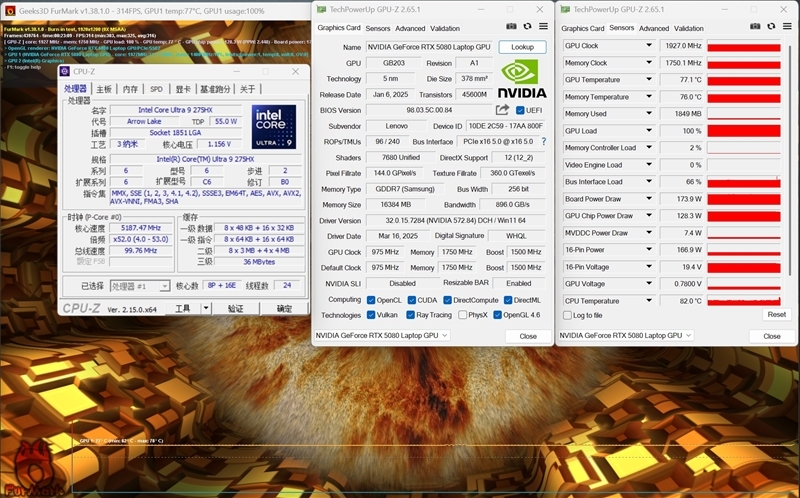
Task: Open the CPU Temperature sensor dropdown
Action: 649,301
